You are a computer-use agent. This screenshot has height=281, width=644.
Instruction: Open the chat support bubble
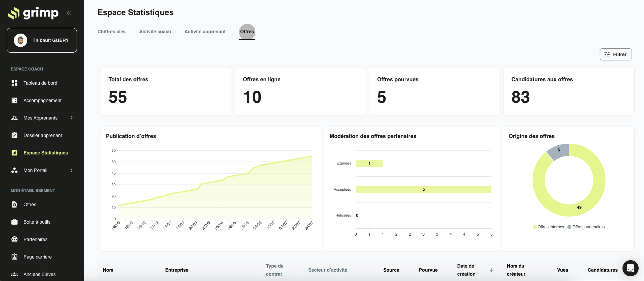coord(630,268)
